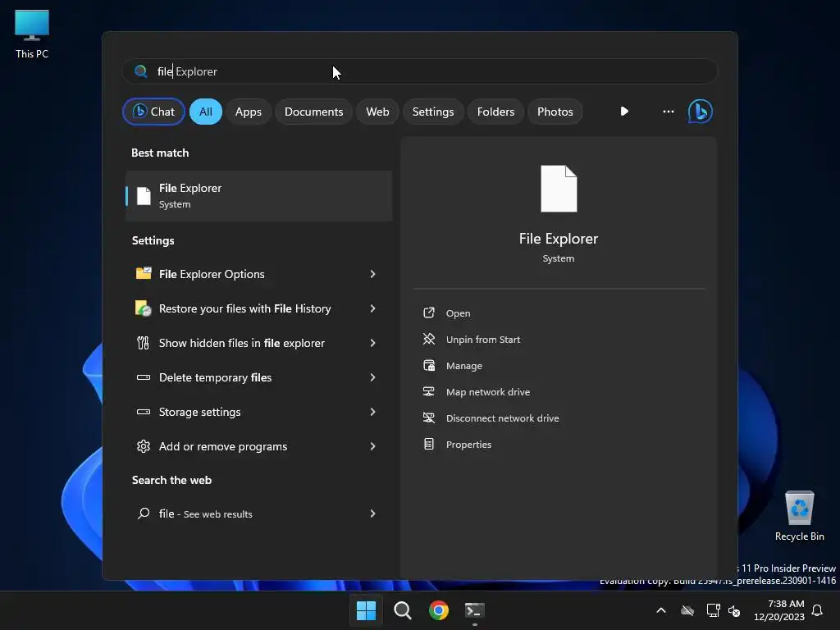The image size is (840, 630).
Task: Open the clock and date in taskbar
Action: pos(779,610)
